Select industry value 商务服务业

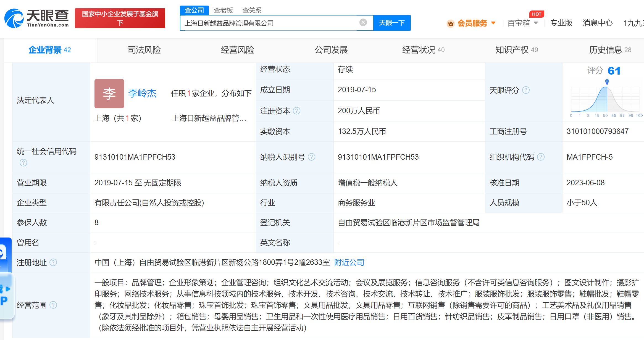pos(356,203)
